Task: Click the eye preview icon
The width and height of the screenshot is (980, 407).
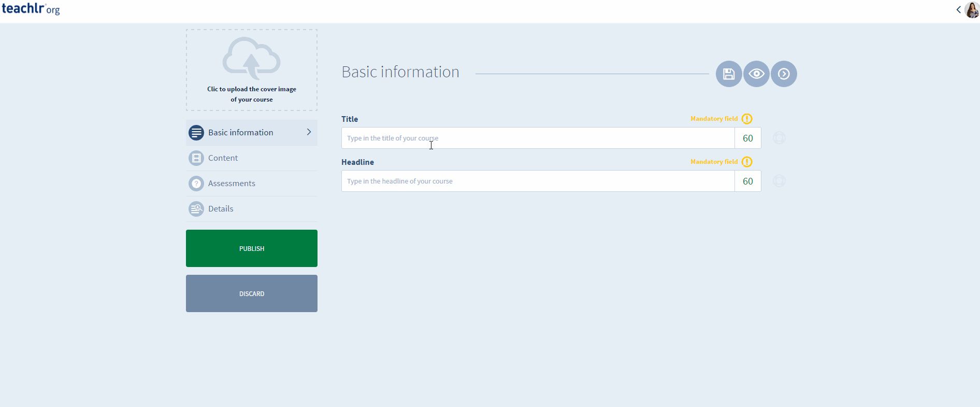Action: pos(756,74)
